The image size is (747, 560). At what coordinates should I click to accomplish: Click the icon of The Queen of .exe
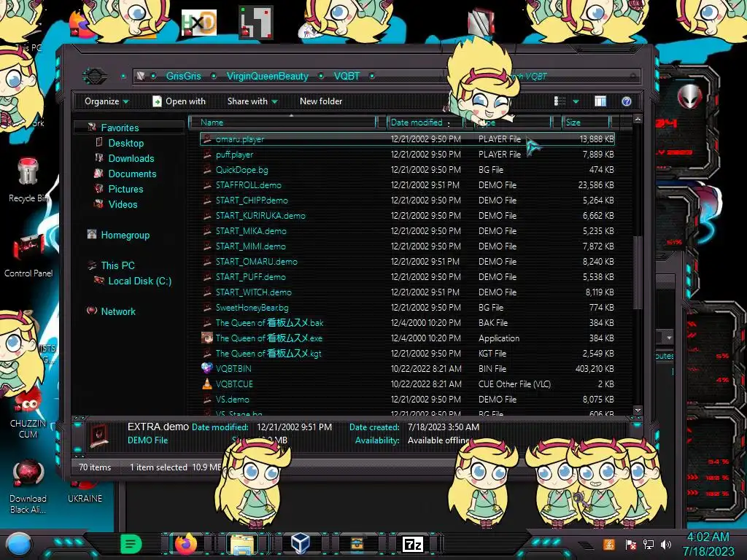206,338
